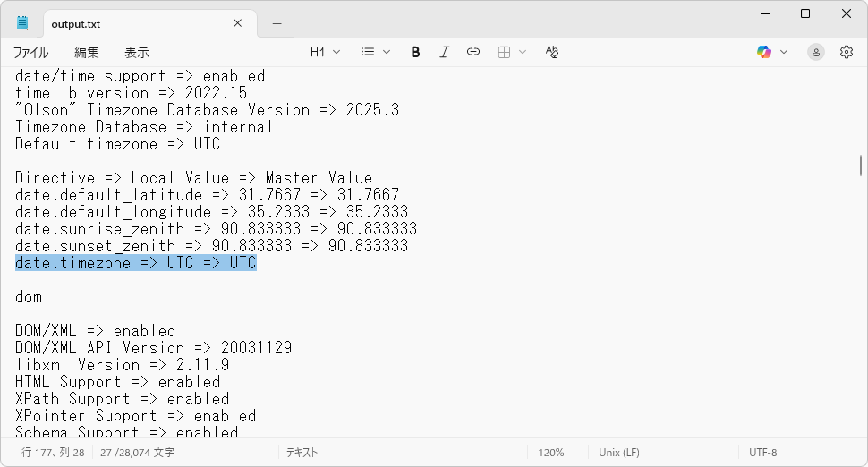
Task: Open the 表示 menu
Action: point(136,53)
